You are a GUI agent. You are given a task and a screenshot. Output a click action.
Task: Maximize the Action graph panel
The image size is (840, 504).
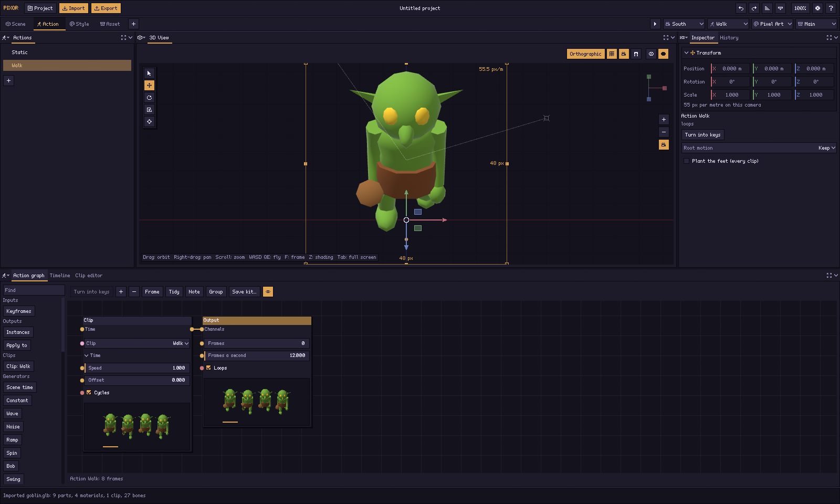click(829, 276)
